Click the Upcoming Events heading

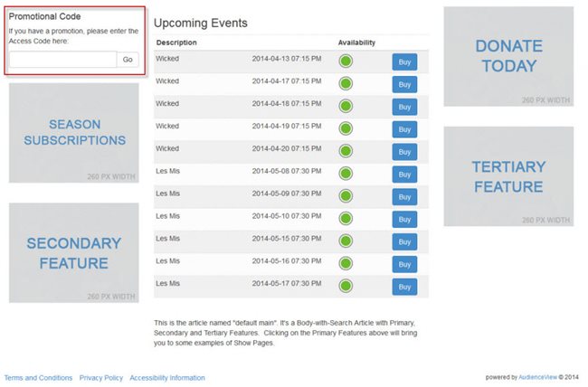201,23
